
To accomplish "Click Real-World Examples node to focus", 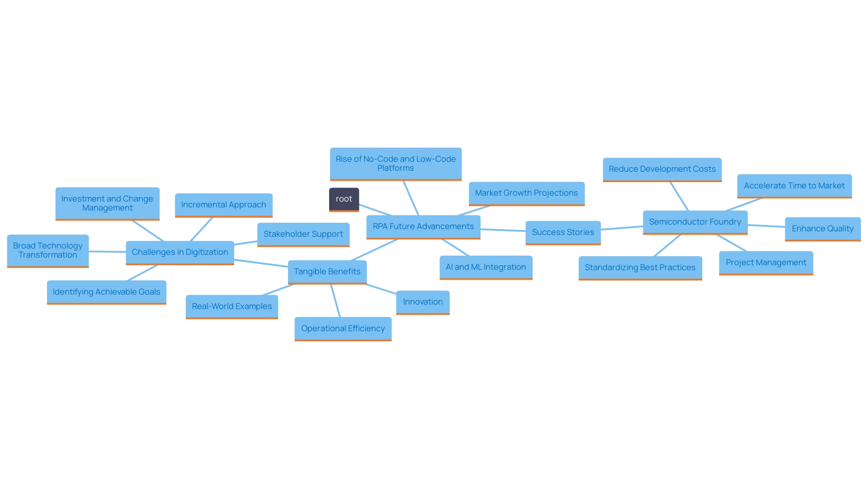I will 231,305.
